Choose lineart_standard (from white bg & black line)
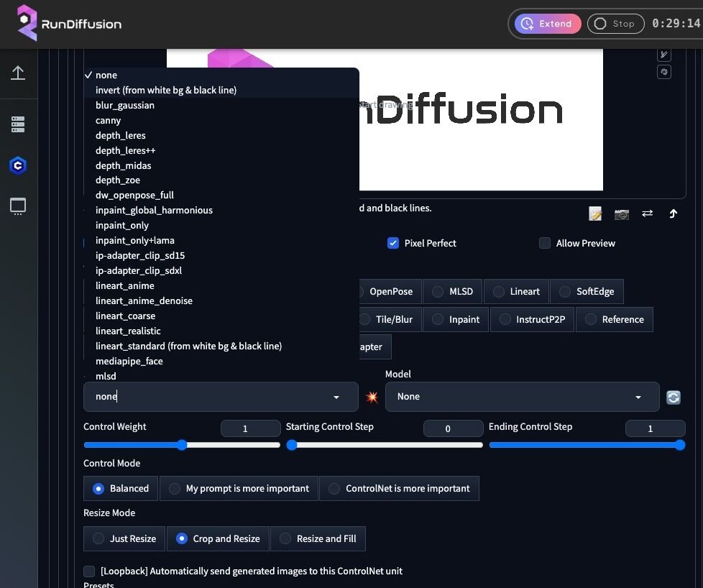 tap(221, 346)
